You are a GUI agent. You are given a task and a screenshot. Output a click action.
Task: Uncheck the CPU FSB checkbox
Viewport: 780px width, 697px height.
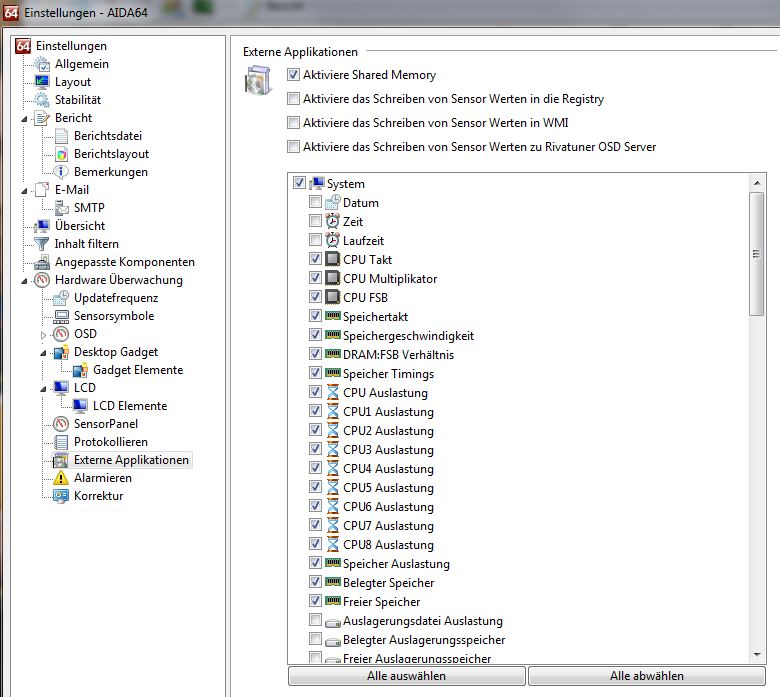pyautogui.click(x=315, y=297)
